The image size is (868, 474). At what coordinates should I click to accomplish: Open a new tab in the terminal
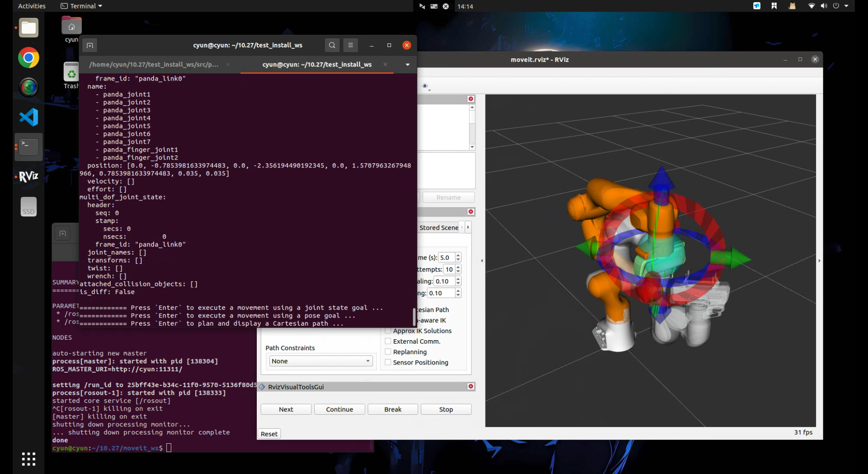pyautogui.click(x=90, y=45)
